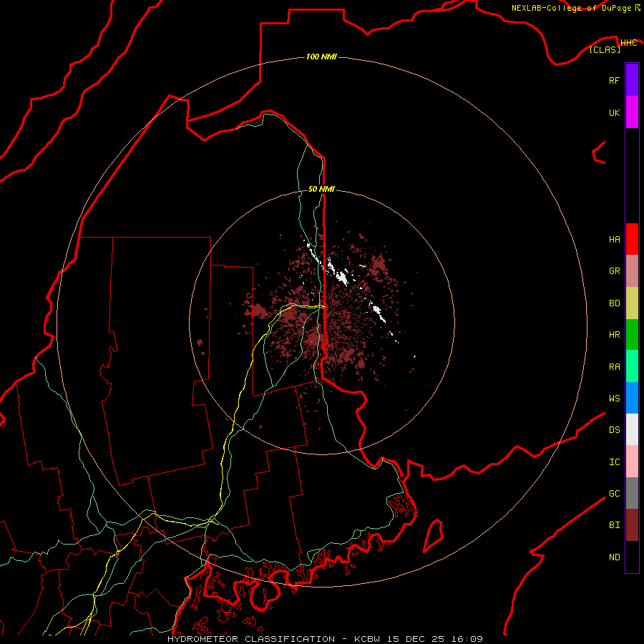Select the GC gray legend swatch
The width and height of the screenshot is (644, 644).
[632, 493]
